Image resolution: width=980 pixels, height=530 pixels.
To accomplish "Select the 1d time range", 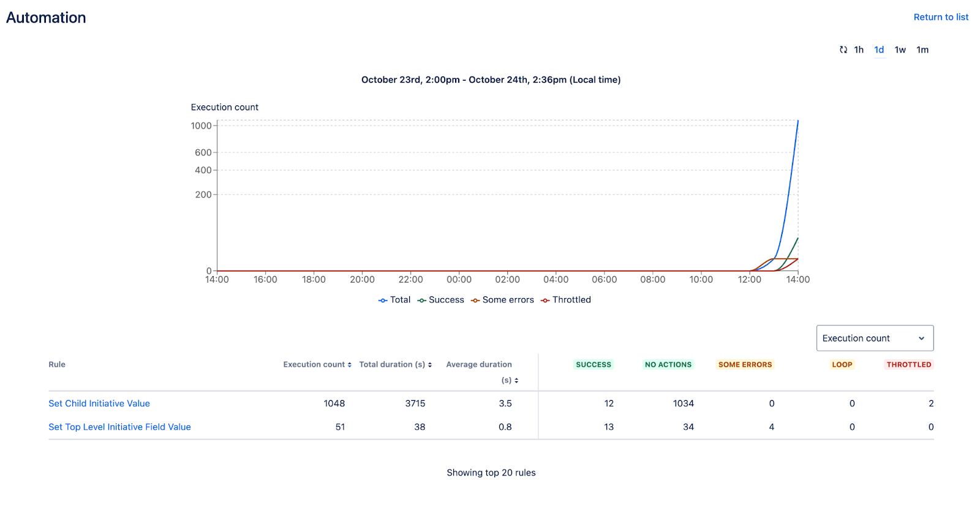I will click(x=879, y=50).
